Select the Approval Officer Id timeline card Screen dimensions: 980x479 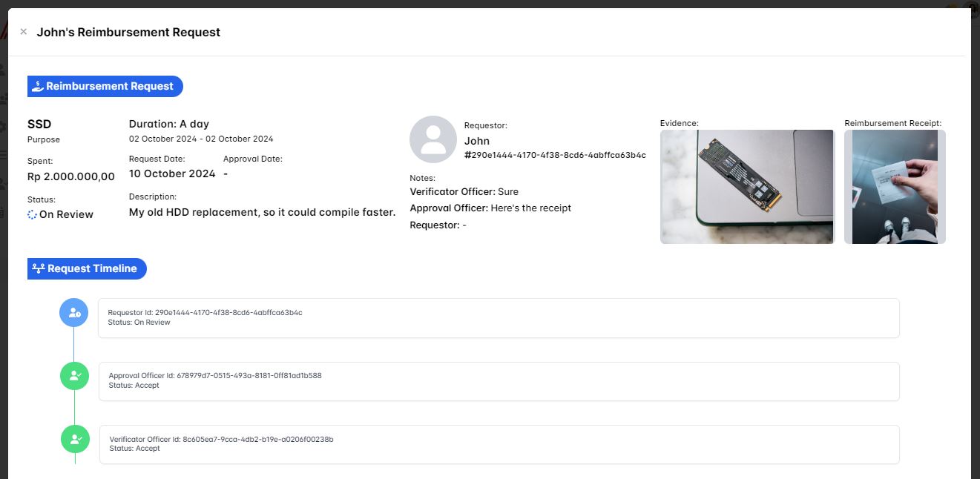pos(499,381)
